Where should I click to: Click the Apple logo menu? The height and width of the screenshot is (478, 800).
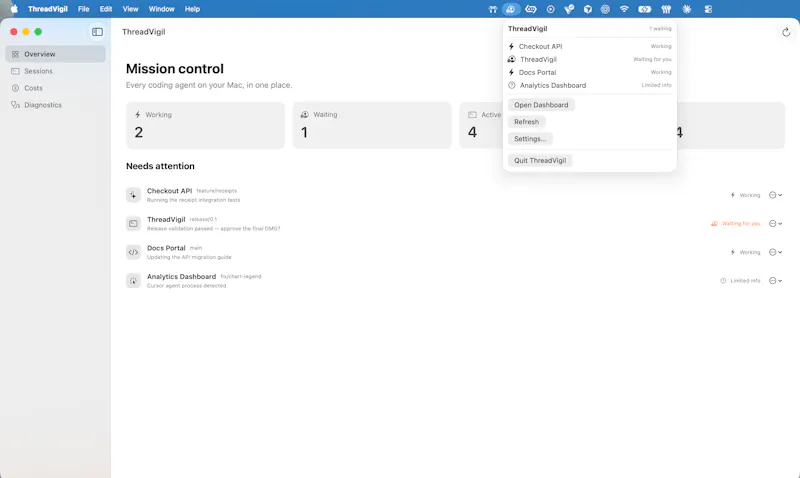(x=14, y=9)
